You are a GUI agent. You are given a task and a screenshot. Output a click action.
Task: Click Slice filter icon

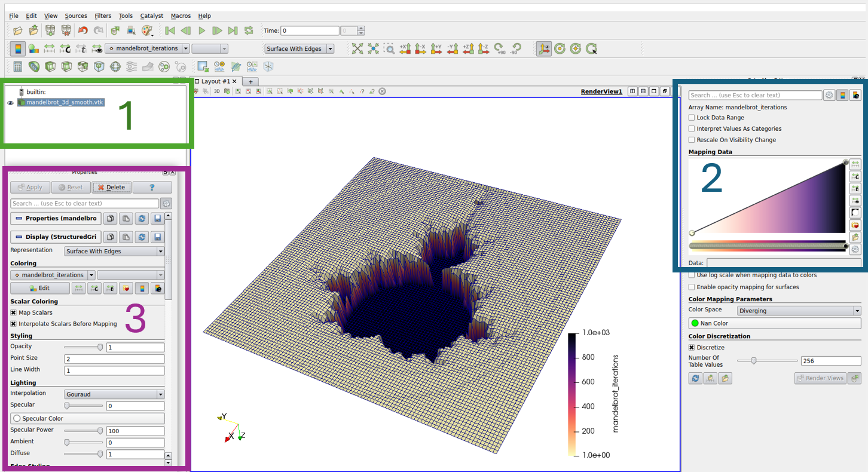[66, 66]
